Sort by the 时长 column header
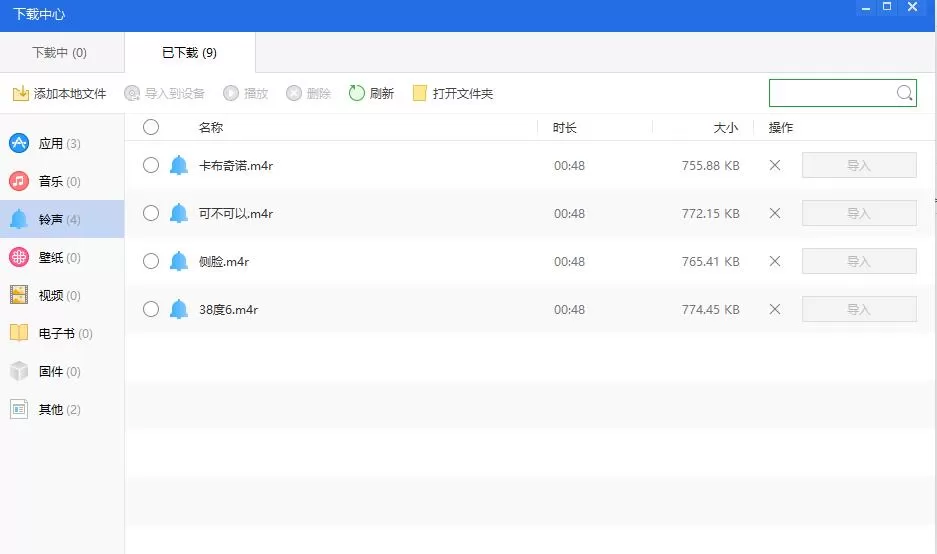 click(565, 127)
